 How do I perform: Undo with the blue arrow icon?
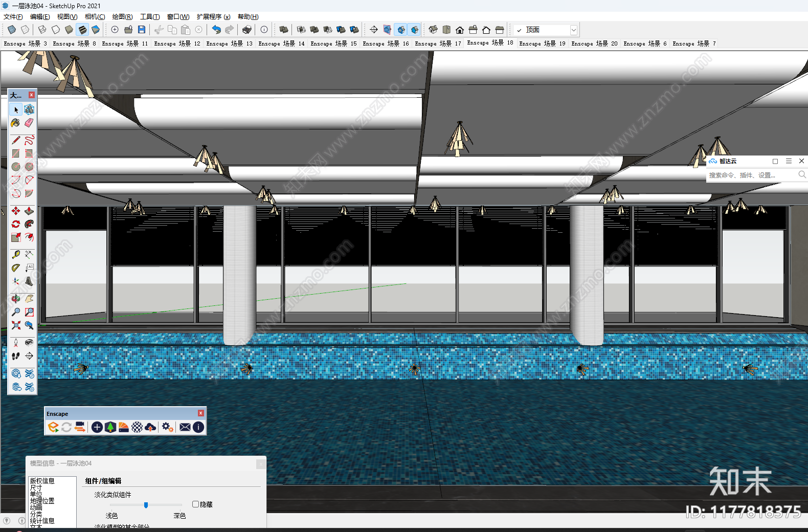coord(216,30)
